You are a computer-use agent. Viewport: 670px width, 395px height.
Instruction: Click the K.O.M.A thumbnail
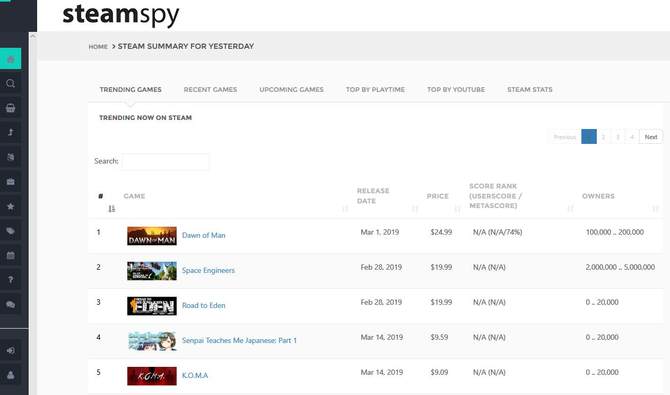152,376
